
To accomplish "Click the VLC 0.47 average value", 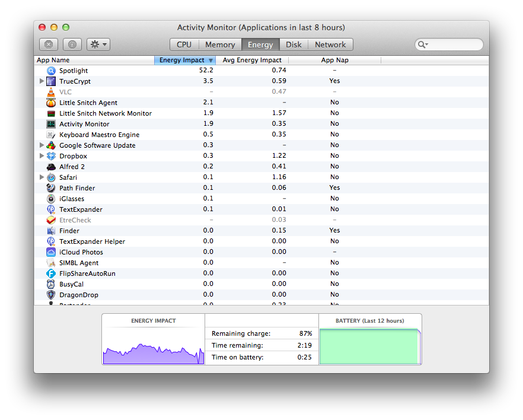I will tap(279, 91).
